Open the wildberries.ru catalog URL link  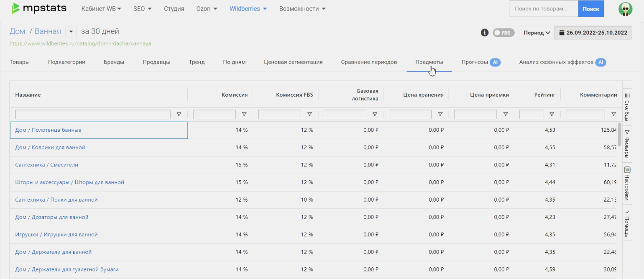pos(80,44)
